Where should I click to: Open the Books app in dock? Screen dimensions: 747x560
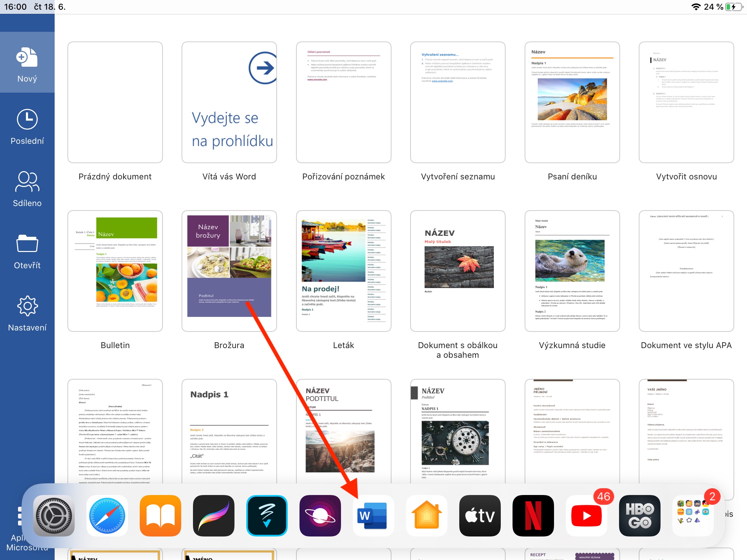click(x=160, y=515)
